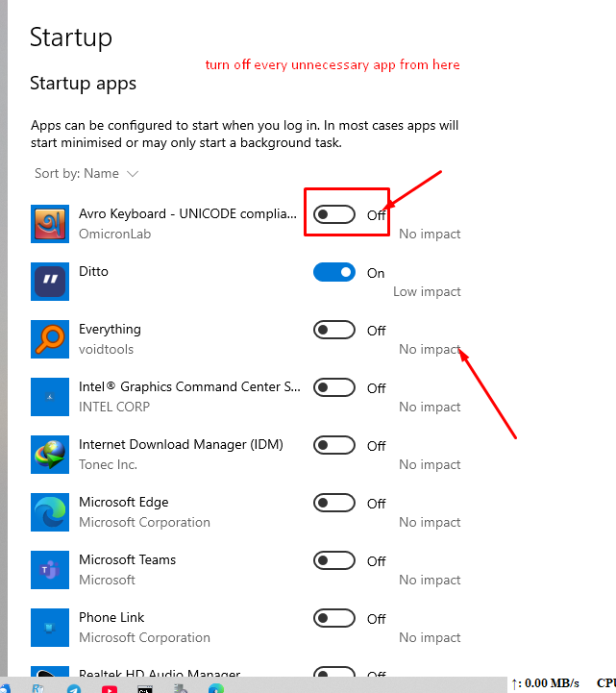Enable Avro Keyboard startup toggle

[x=333, y=214]
